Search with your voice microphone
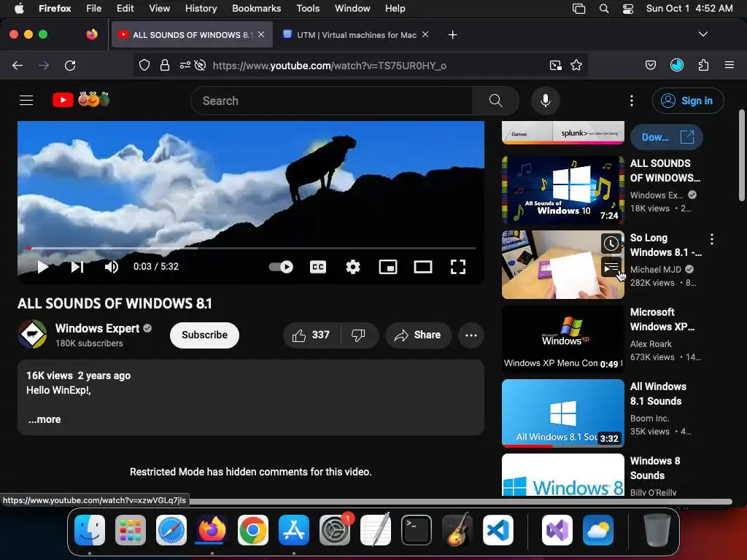 [546, 101]
